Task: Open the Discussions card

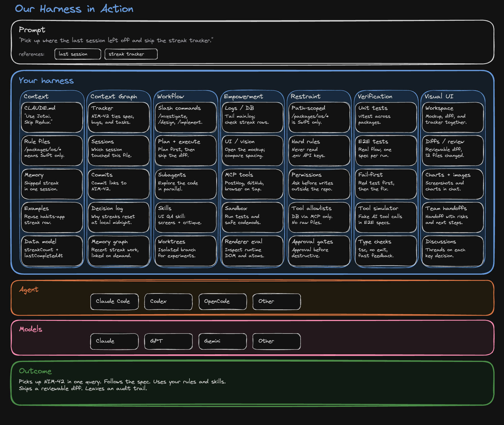Action: [x=453, y=251]
